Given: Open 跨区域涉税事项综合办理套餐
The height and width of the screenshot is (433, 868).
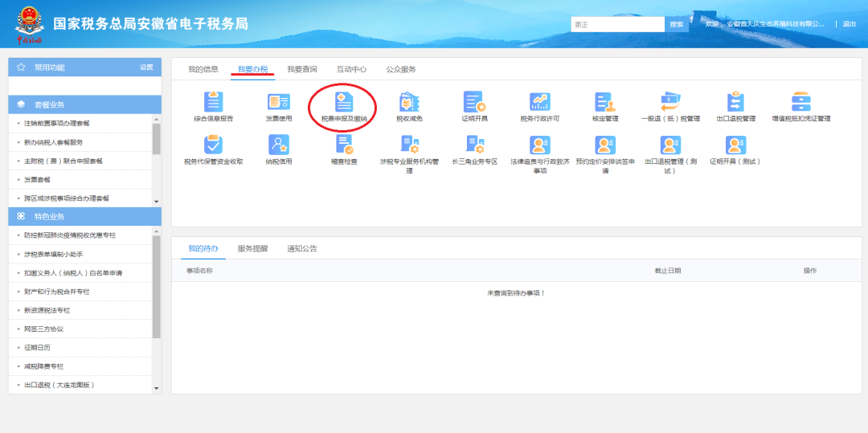Looking at the screenshot, I should click(67, 198).
